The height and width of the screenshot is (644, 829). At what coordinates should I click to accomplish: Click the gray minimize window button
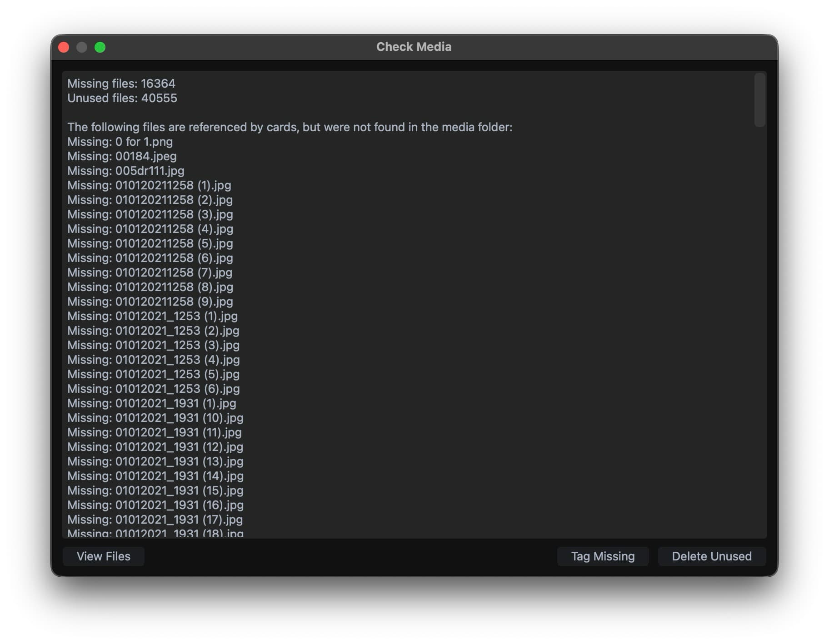coord(82,47)
